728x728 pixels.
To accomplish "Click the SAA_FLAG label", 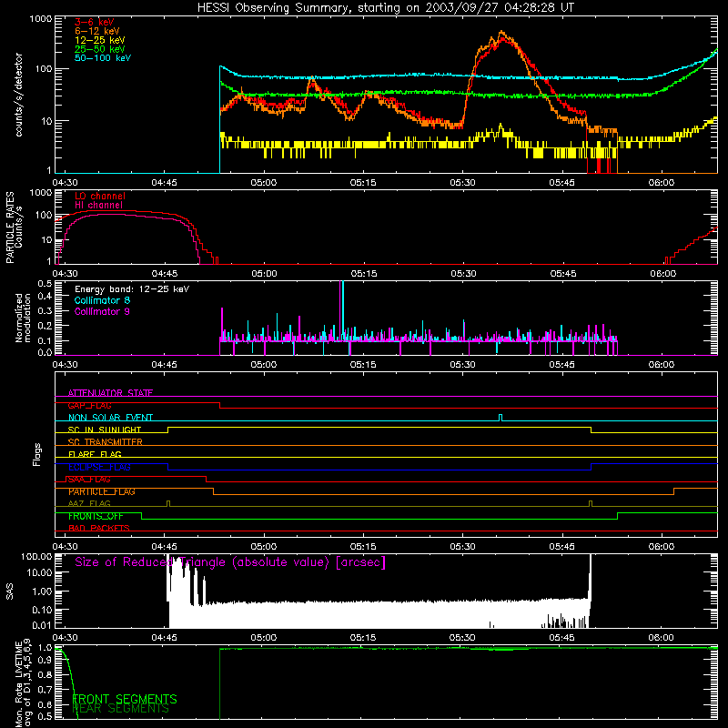I will point(89,480).
